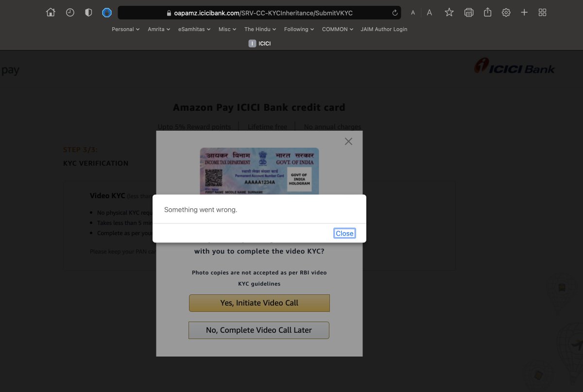Bookmark this page with star icon

click(449, 13)
